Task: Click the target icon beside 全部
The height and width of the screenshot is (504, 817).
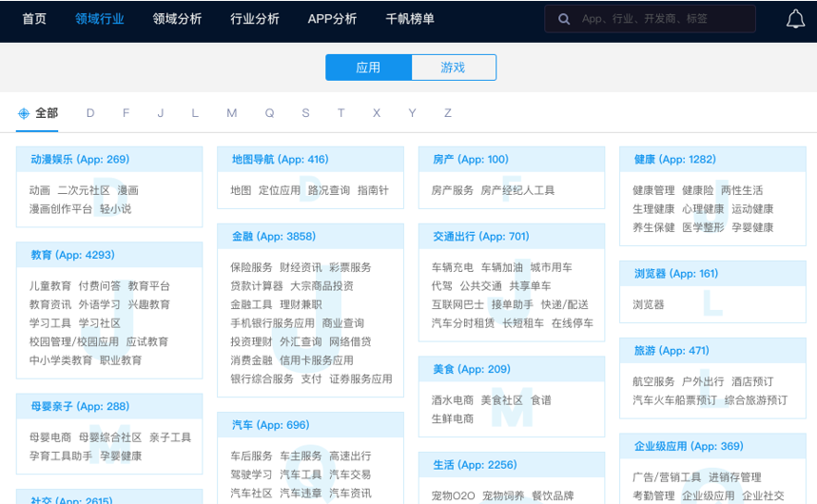Action: [24, 113]
